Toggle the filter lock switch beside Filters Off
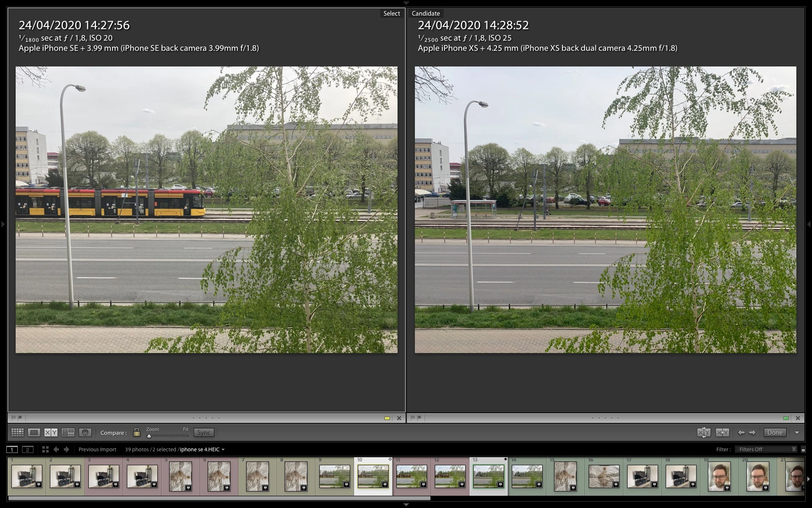This screenshot has width=812, height=508. point(803,449)
